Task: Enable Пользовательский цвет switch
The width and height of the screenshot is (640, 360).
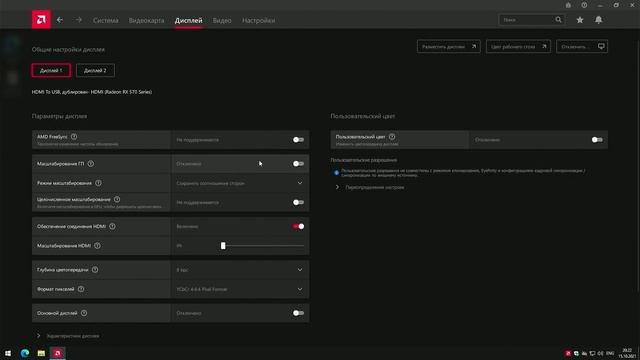Action: click(x=597, y=140)
